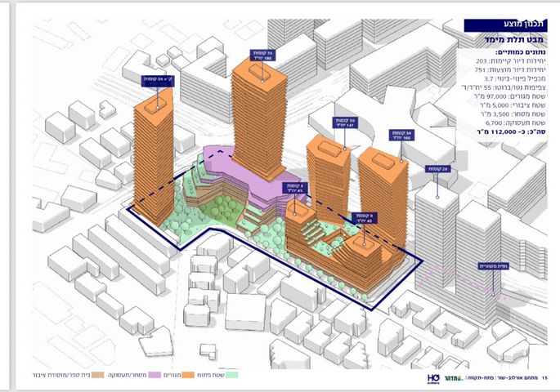
Task: Click the HQ architects logo in footer
Action: pyautogui.click(x=433, y=378)
